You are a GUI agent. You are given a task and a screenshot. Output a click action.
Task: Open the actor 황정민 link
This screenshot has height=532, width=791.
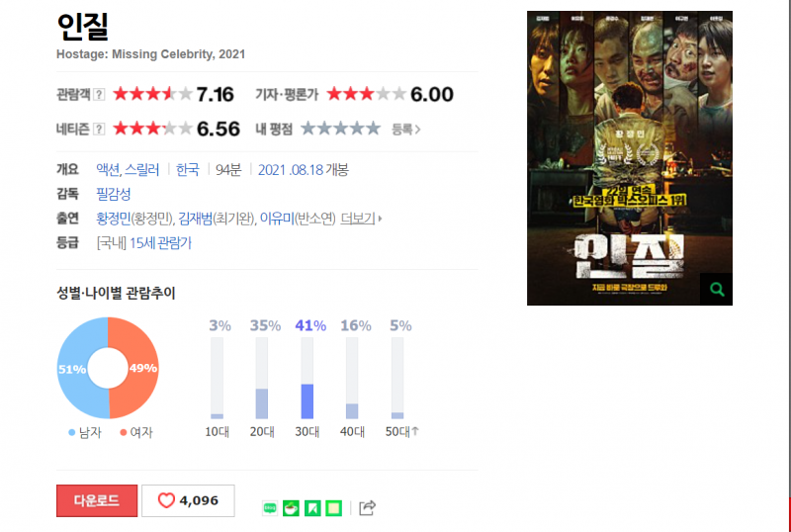114,219
